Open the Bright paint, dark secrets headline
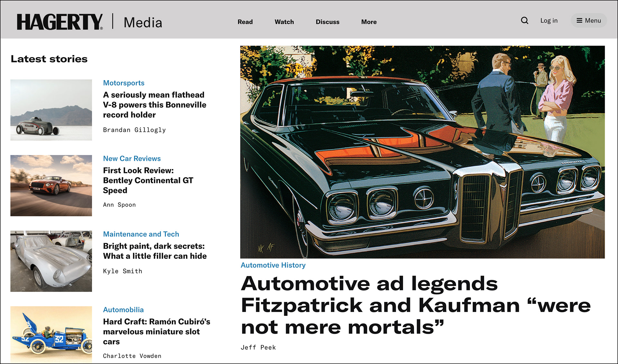This screenshot has width=618, height=364. pos(155,251)
